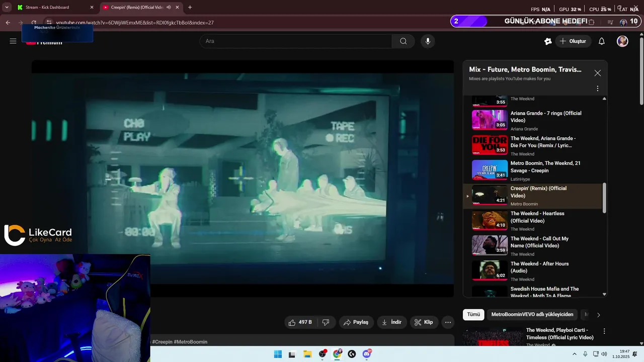View site information icon in address bar
Viewport: 644px width, 362px height.
click(x=49, y=23)
